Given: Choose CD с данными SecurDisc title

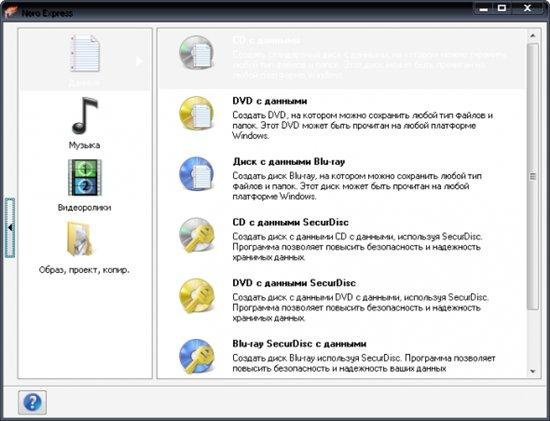Looking at the screenshot, I should (290, 222).
